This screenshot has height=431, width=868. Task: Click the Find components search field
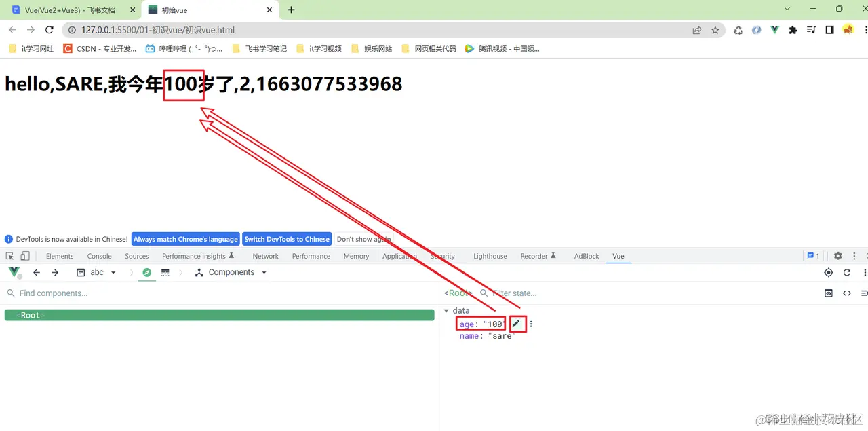pyautogui.click(x=219, y=293)
